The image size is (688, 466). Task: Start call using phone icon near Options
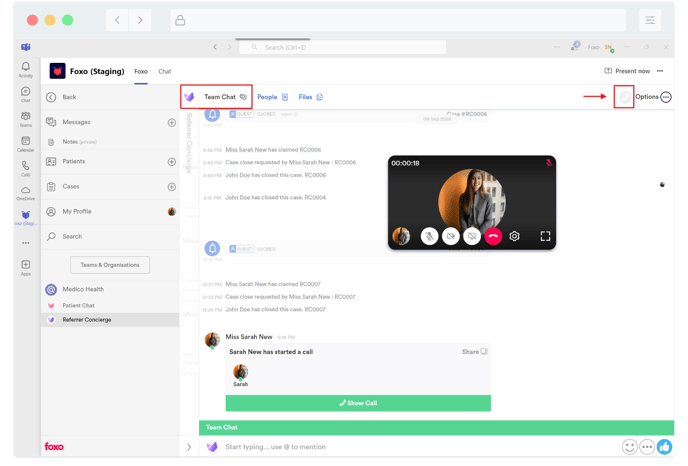pyautogui.click(x=624, y=97)
